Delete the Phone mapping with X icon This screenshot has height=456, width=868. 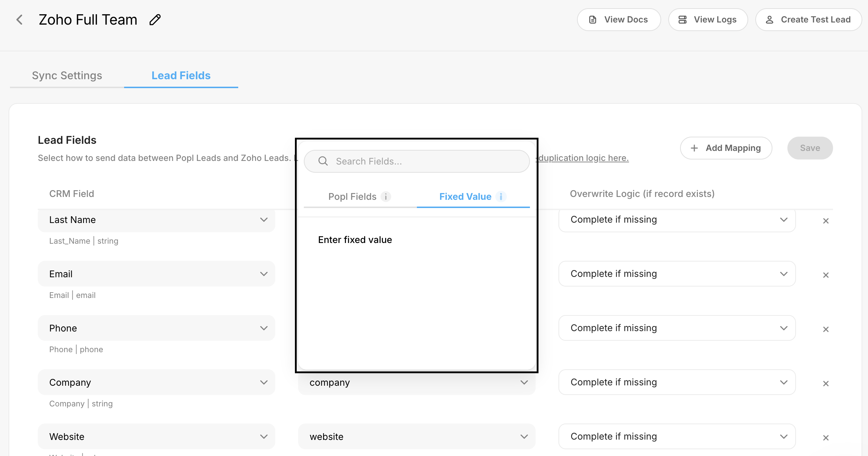click(x=826, y=329)
